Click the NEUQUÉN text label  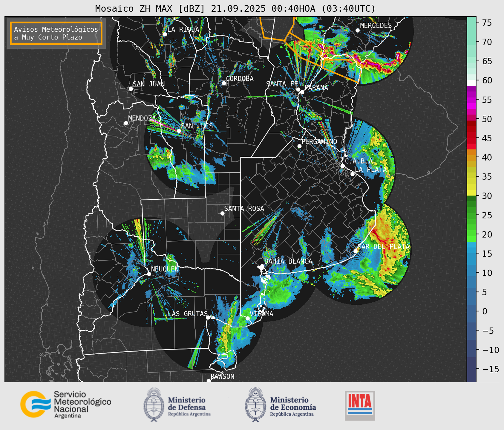(x=165, y=269)
